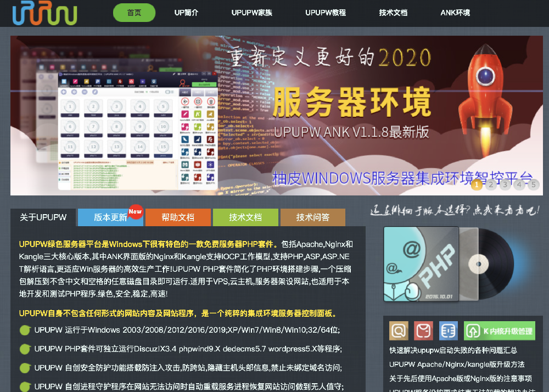549x392 pixels.
Task: Select the 关于UPUPW tab
Action: click(x=43, y=217)
